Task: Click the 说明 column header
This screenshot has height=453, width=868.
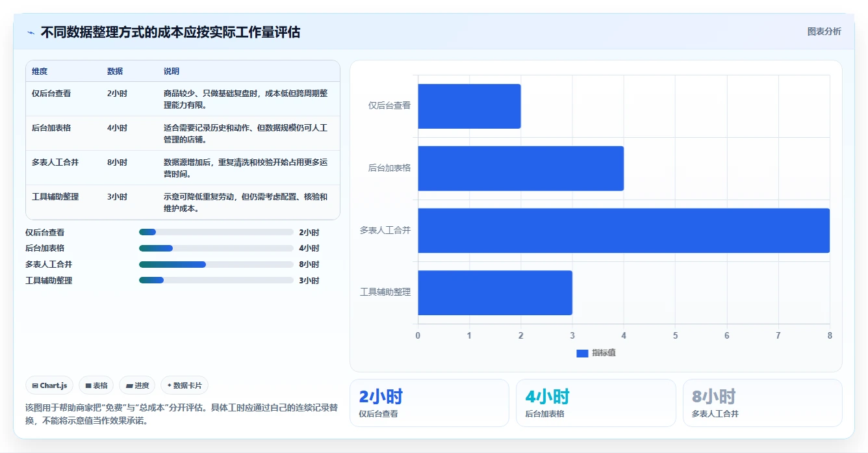Action: [x=172, y=71]
